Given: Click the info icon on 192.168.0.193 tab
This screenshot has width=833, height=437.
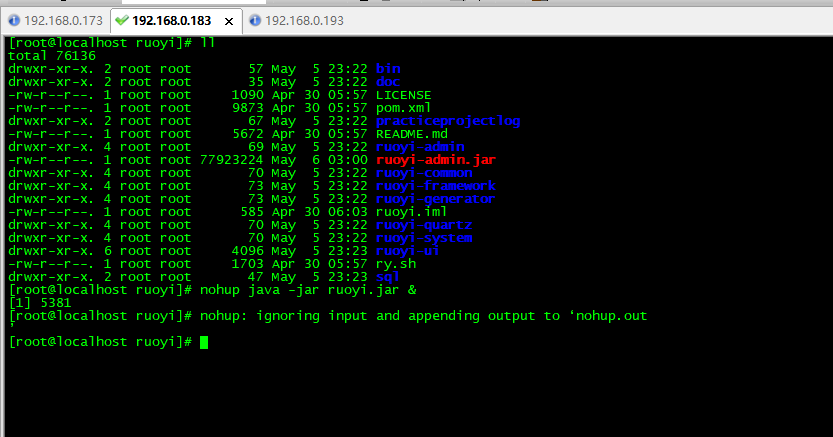Looking at the screenshot, I should (x=255, y=20).
